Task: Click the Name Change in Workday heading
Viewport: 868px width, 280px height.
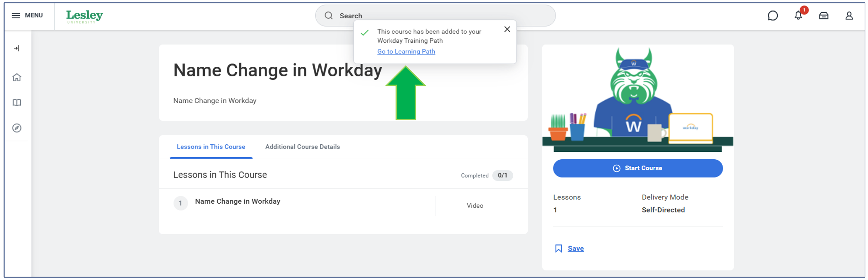Action: (278, 70)
